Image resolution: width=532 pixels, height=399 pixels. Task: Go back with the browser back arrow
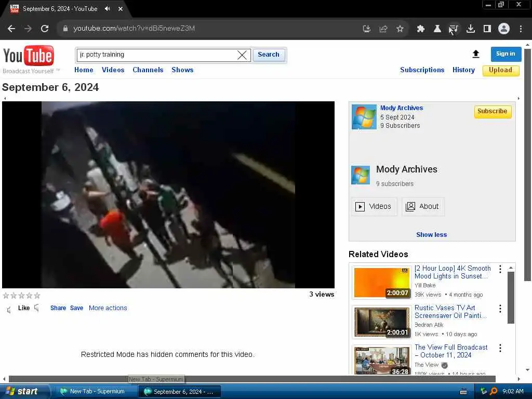[11, 29]
